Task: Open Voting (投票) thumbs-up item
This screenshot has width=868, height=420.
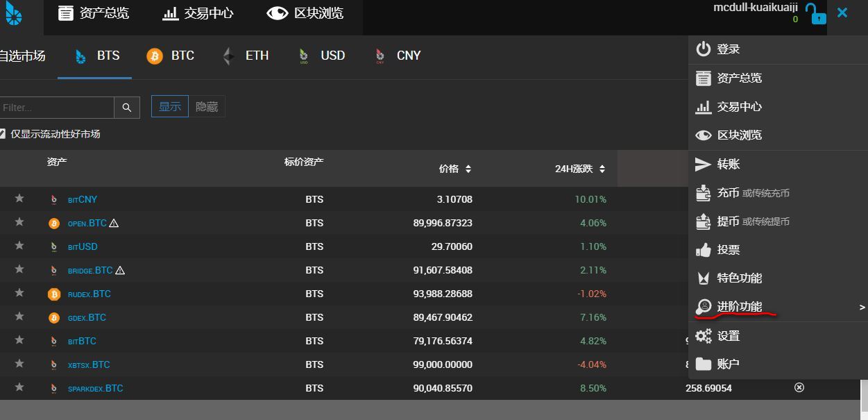Action: (727, 249)
